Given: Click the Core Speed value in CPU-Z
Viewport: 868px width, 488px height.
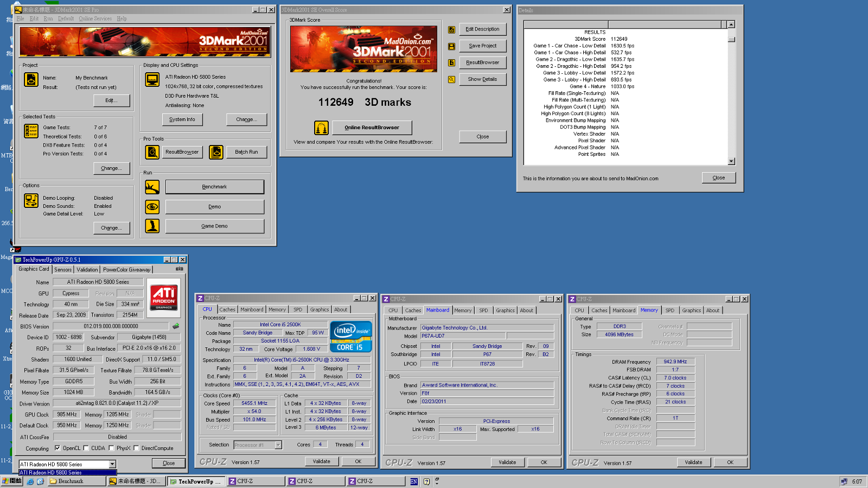Looking at the screenshot, I should tap(254, 403).
